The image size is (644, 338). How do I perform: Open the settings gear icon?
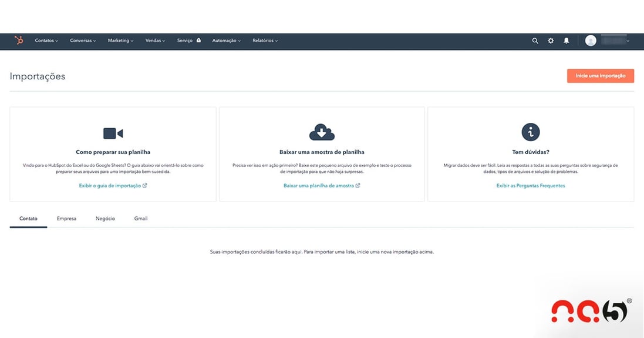pyautogui.click(x=551, y=41)
